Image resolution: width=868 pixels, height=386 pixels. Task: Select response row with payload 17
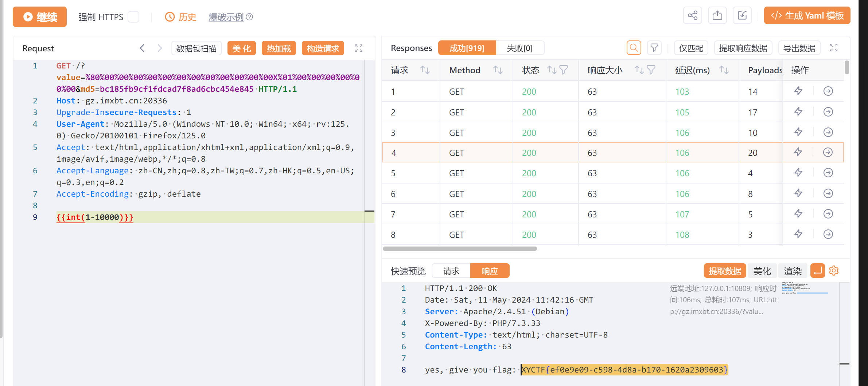(x=612, y=112)
